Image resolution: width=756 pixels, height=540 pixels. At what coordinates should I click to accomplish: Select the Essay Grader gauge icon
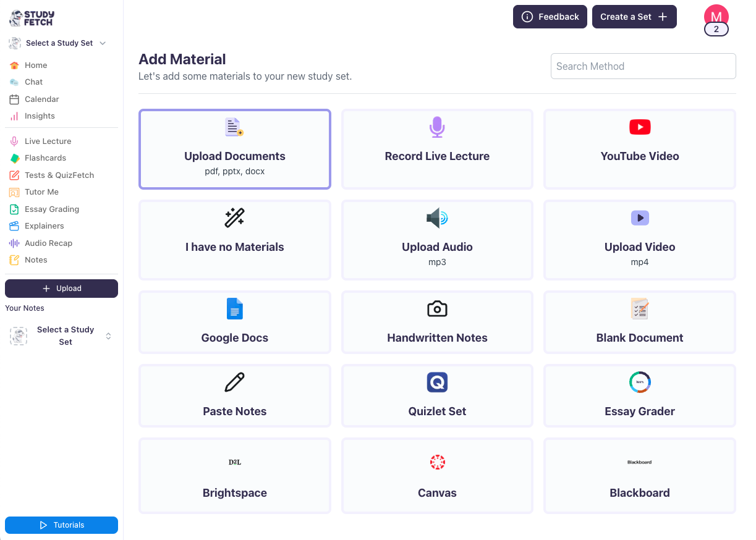click(640, 382)
